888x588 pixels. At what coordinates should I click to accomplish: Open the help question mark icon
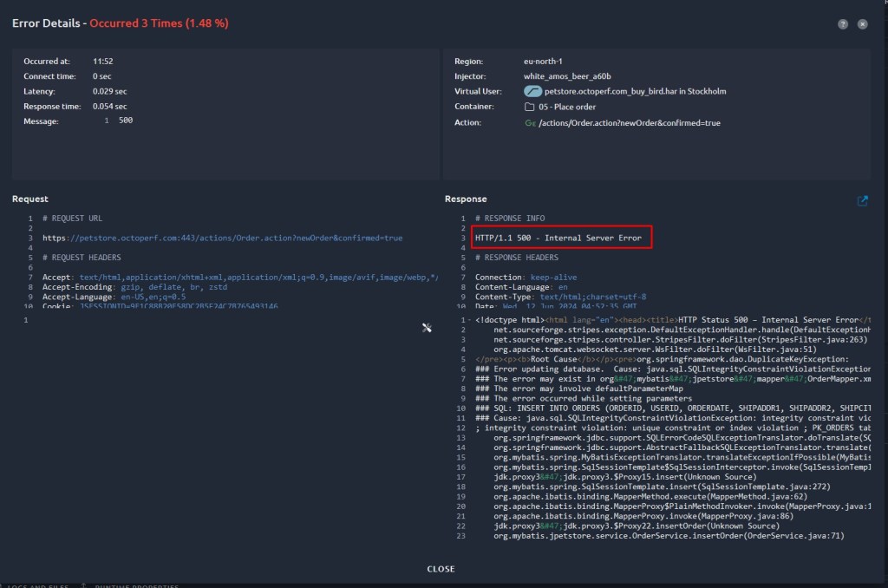[842, 24]
